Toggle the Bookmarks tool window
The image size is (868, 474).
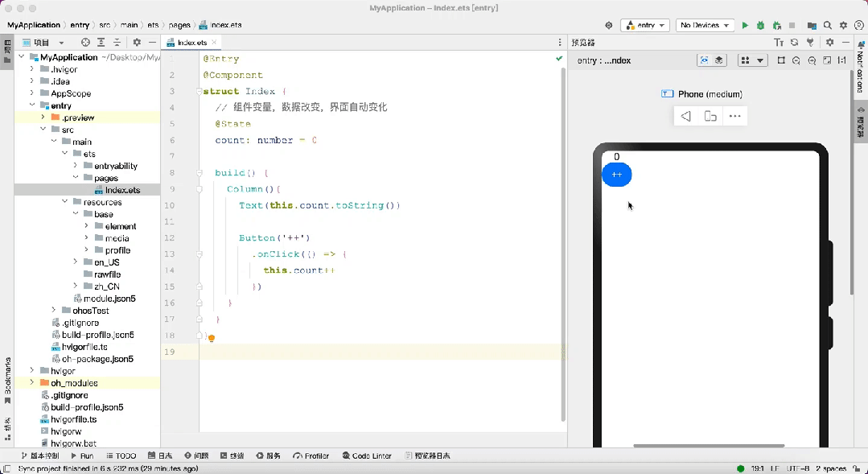tap(7, 381)
